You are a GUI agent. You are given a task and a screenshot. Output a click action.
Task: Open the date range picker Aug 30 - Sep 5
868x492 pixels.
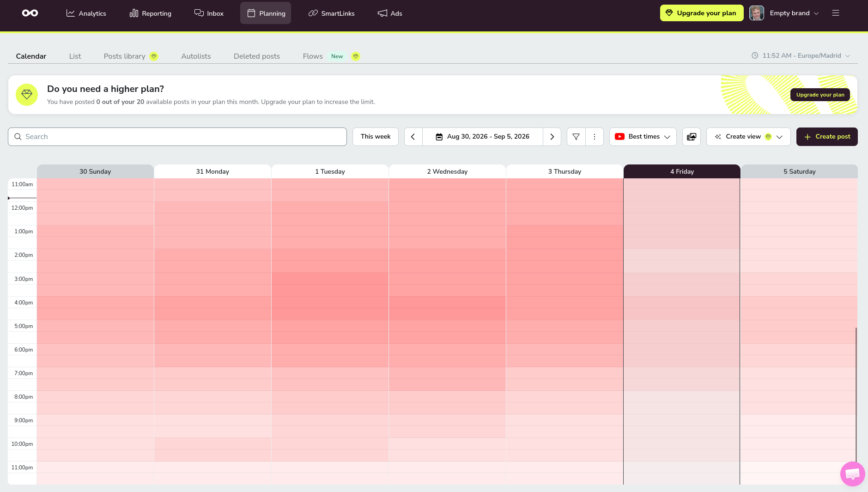(483, 137)
